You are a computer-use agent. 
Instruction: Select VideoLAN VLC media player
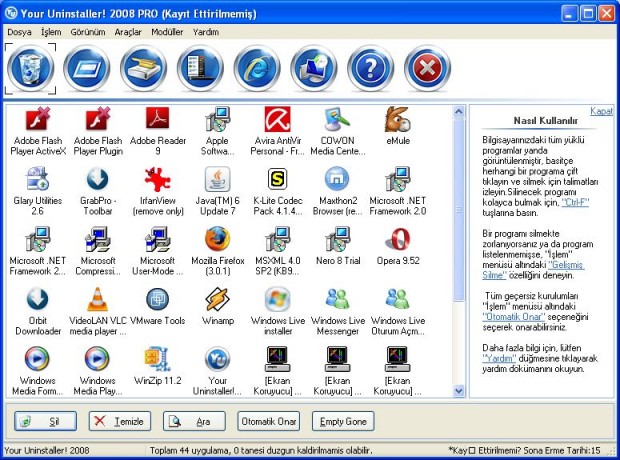(98, 311)
